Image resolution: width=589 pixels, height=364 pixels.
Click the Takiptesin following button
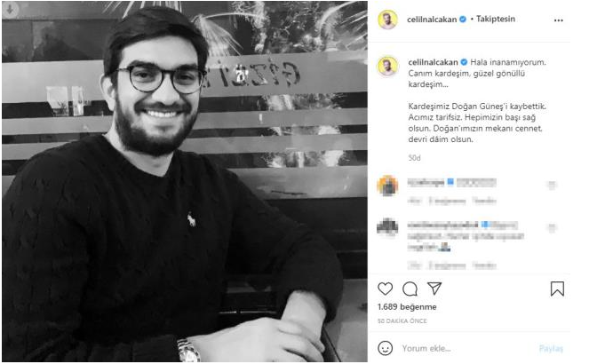[496, 20]
